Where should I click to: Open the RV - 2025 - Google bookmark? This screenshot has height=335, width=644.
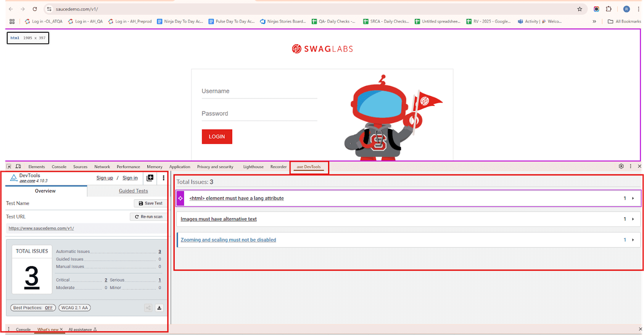(x=489, y=21)
